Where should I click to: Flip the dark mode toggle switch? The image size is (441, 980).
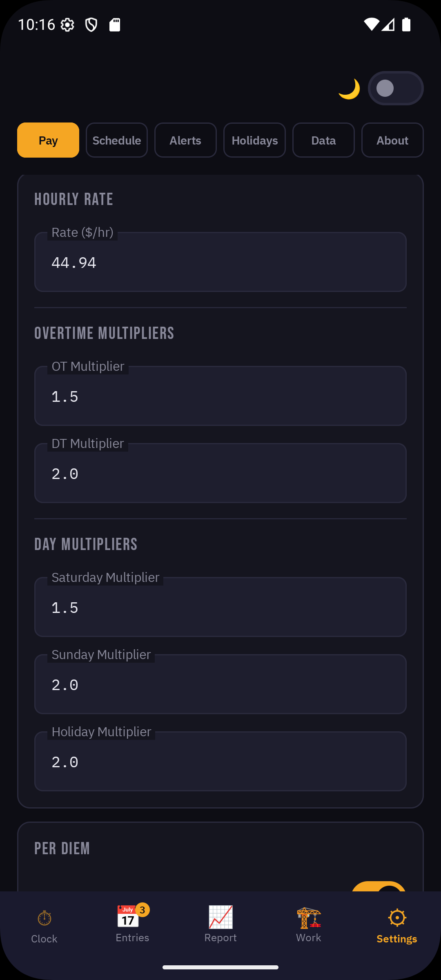[395, 88]
